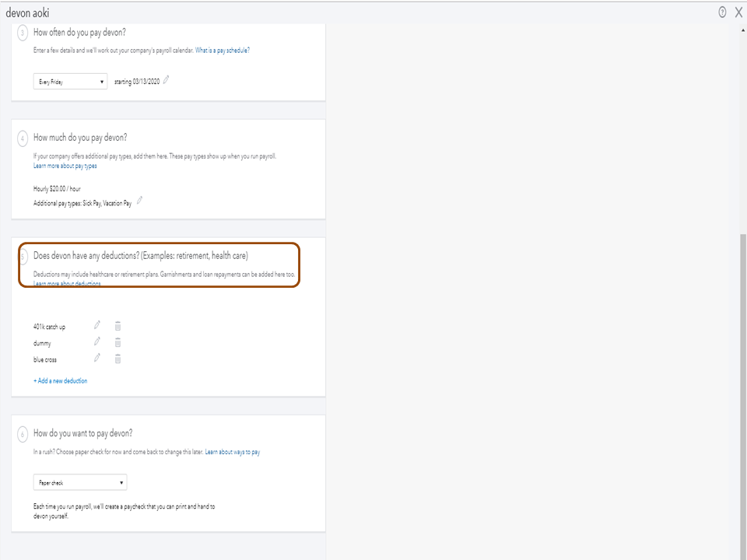
Task: Open the Every Friday pay schedule dropdown
Action: 70,82
